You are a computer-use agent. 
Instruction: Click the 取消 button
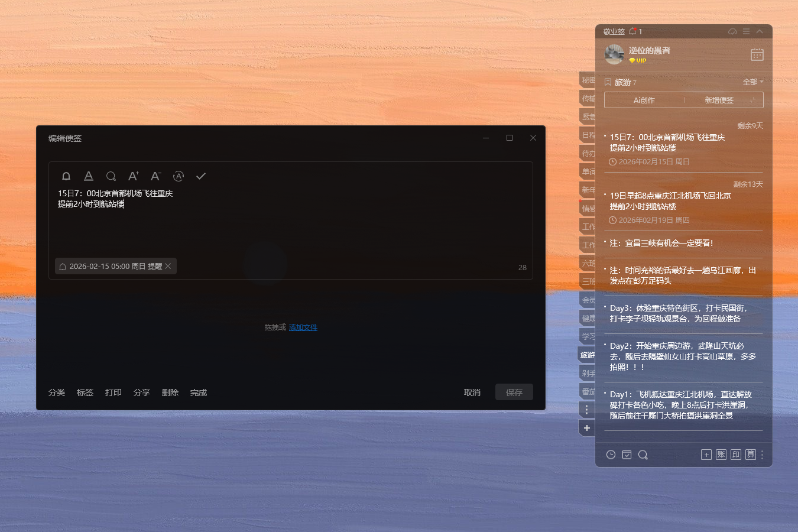coord(472,392)
